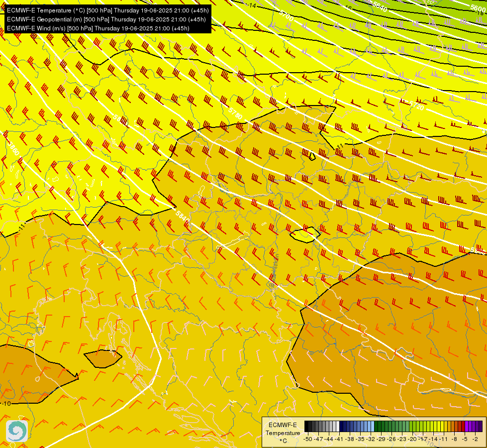
Task: Click the -44 value in the temperature legend
Action: point(329,439)
